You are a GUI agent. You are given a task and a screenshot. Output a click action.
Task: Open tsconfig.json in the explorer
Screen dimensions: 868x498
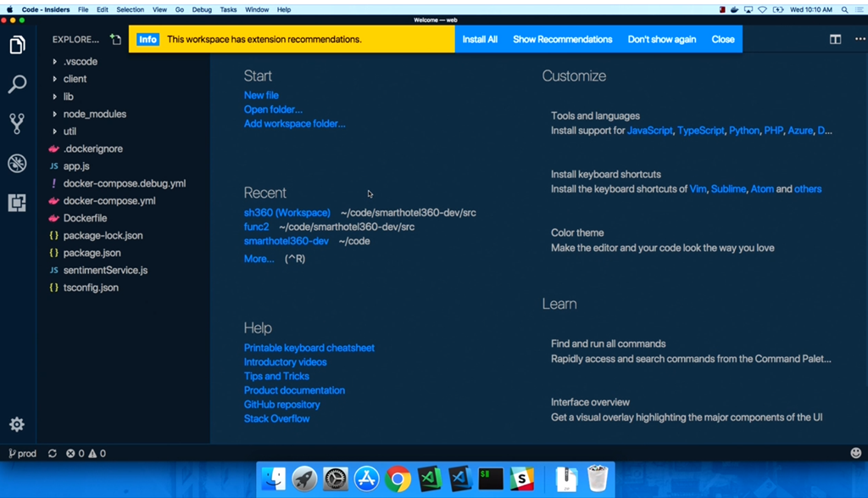tap(91, 288)
